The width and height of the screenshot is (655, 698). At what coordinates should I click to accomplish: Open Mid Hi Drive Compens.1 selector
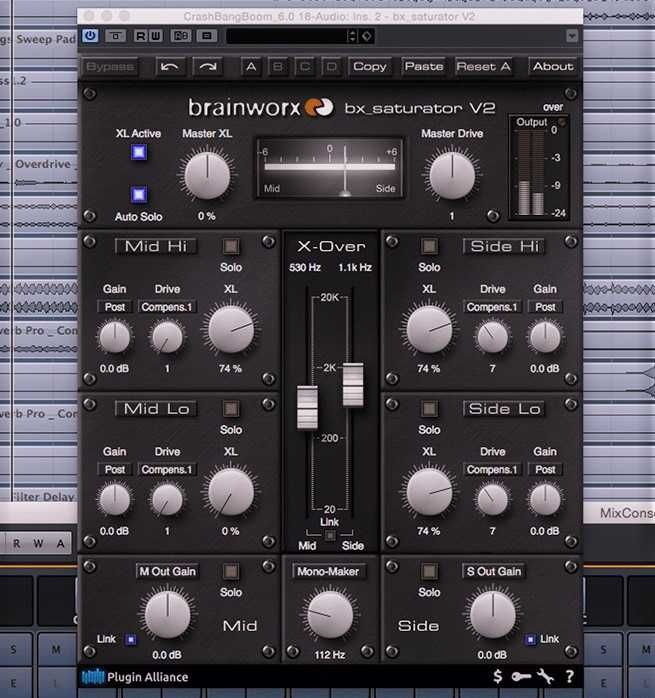(x=167, y=307)
